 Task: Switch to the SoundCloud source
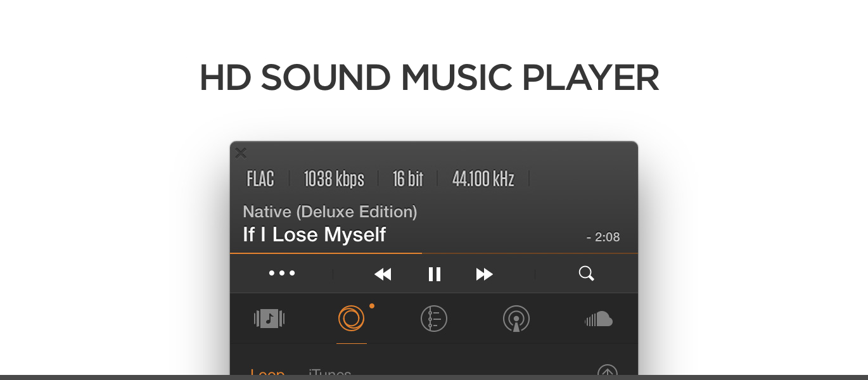tap(599, 319)
